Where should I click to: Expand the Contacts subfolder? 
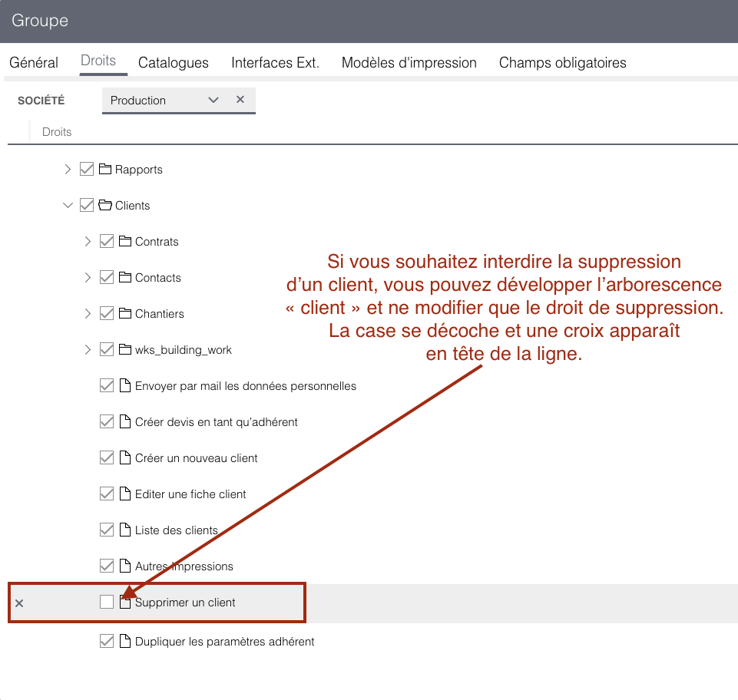(x=88, y=278)
